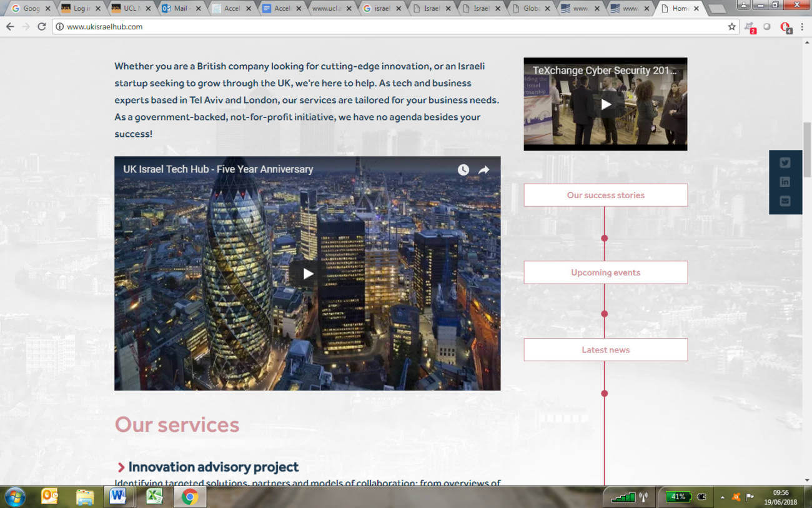Screen dimensions: 812x508
Task: Click the taskbar clock showing 09:56
Action: click(781, 497)
